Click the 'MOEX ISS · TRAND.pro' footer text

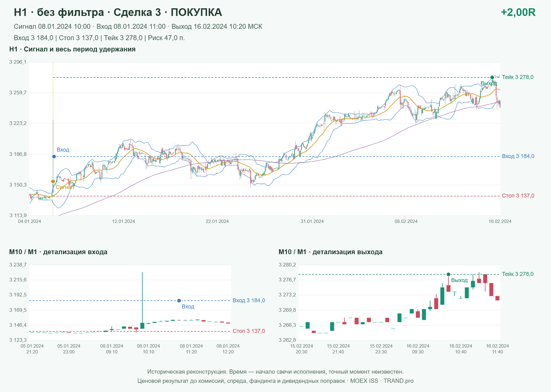(x=382, y=381)
